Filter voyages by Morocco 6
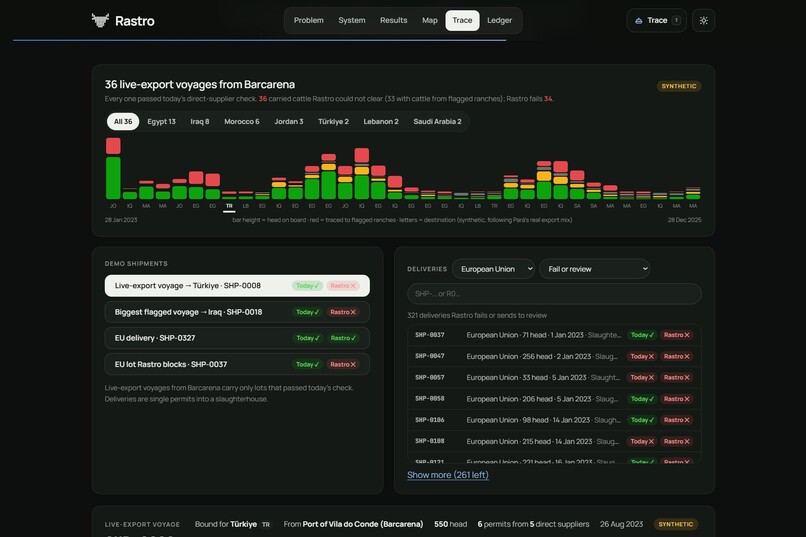Screen dimensions: 806x537 click(242, 122)
